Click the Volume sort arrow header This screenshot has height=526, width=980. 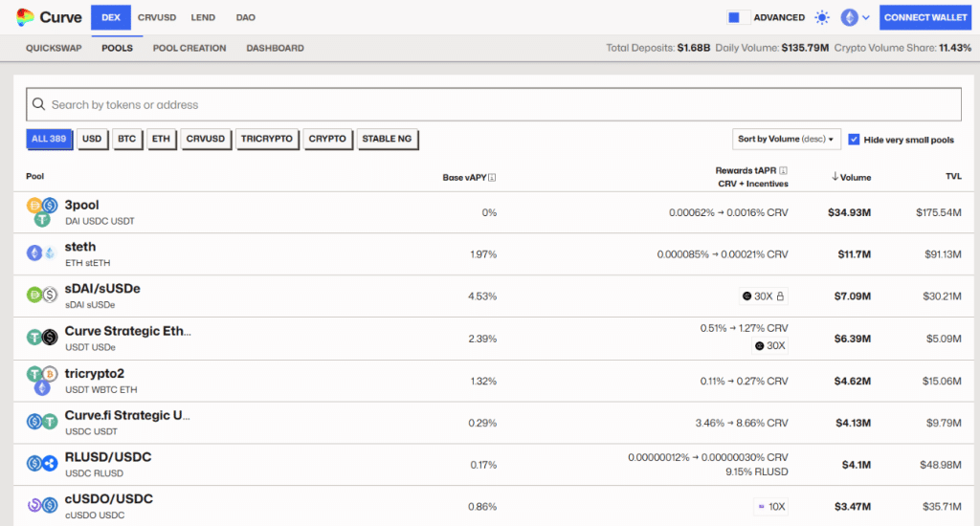[851, 178]
